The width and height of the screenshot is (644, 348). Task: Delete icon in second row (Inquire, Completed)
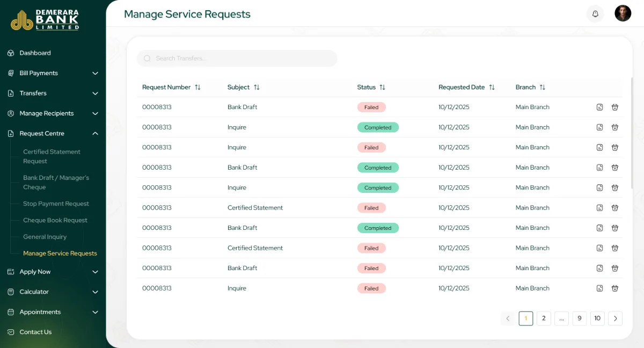[615, 127]
